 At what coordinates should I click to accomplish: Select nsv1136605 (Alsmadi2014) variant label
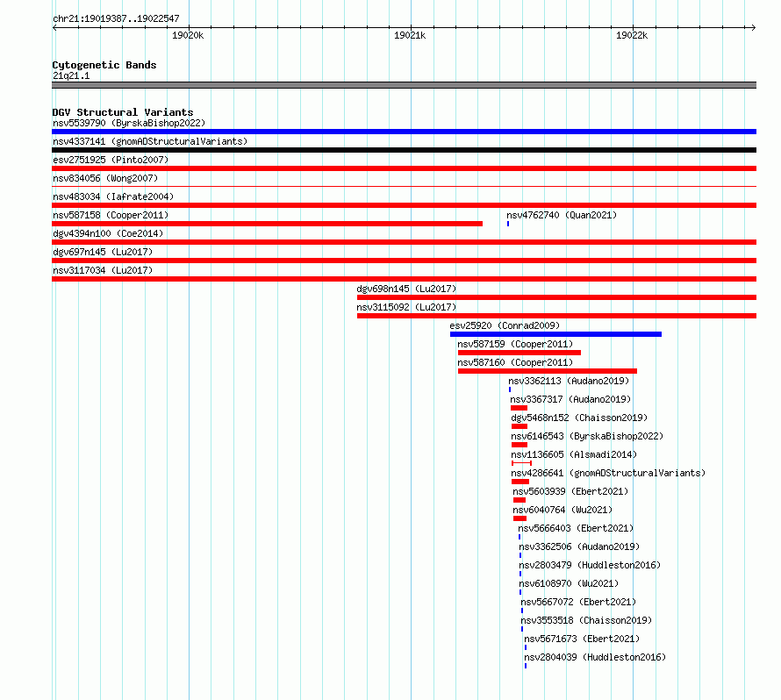(x=574, y=454)
